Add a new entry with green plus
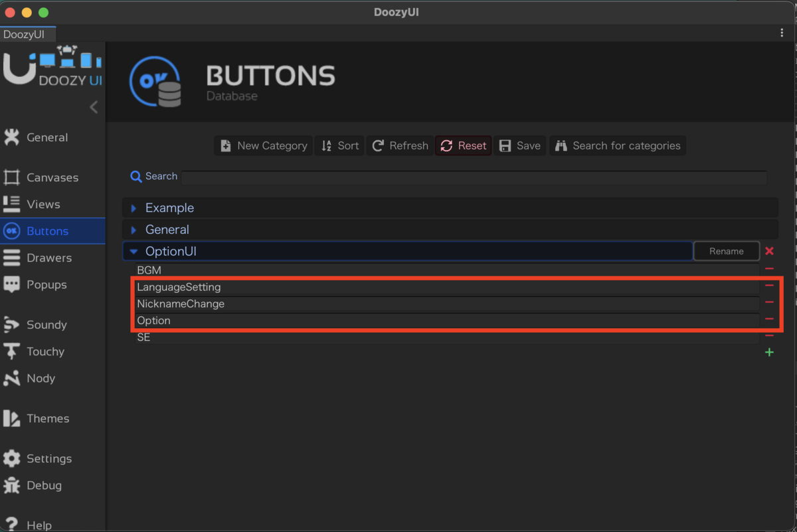The height and width of the screenshot is (532, 797). pos(769,352)
